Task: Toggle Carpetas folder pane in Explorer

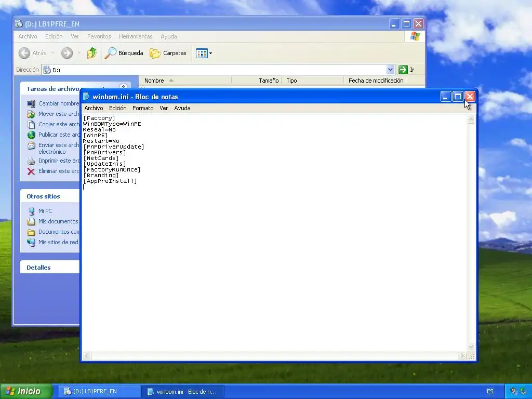Action: [x=168, y=53]
